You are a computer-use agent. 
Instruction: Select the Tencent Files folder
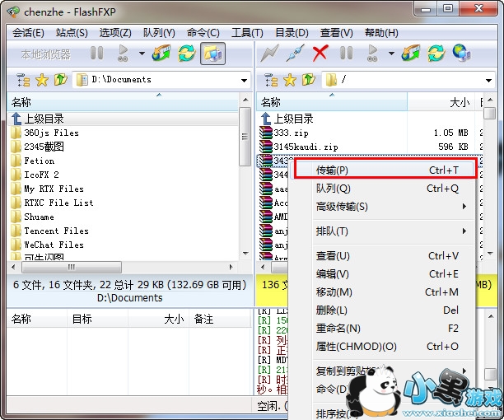56,231
